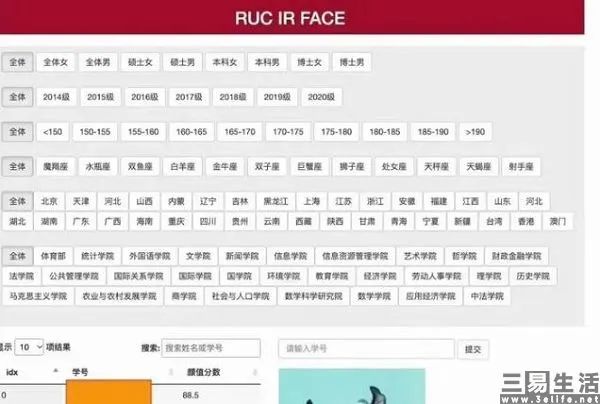Pick the 165-170 height range

[x=240, y=132]
